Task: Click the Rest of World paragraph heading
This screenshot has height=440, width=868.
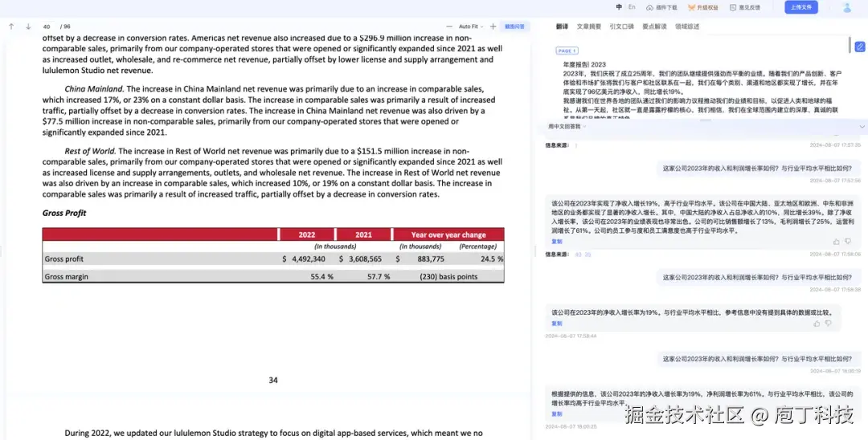Action: coord(90,151)
